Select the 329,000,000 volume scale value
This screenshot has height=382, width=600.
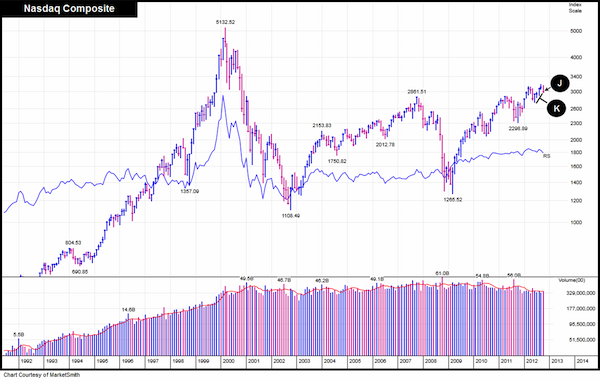point(580,293)
